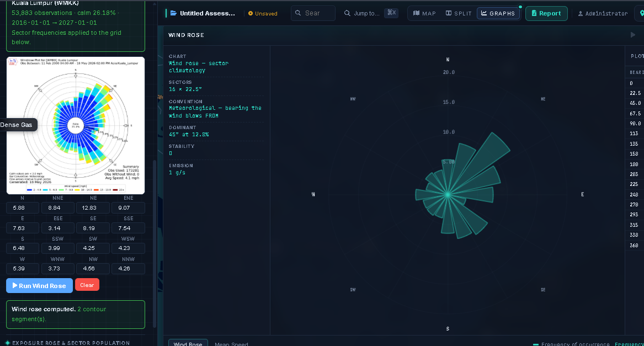
Task: Select the GRAPHS view tab
Action: pos(498,13)
